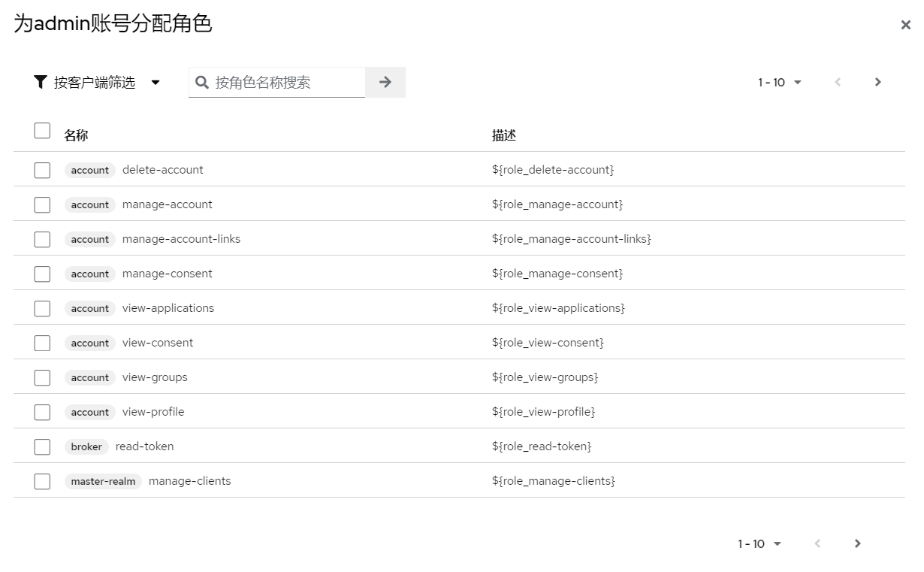Close the assign roles dialog
Image resolution: width=924 pixels, height=572 pixels.
905,25
